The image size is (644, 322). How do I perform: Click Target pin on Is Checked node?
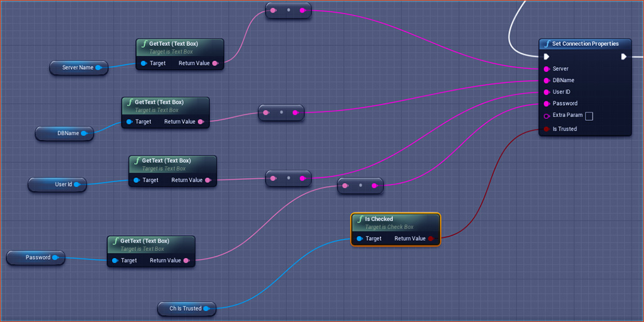(x=359, y=238)
